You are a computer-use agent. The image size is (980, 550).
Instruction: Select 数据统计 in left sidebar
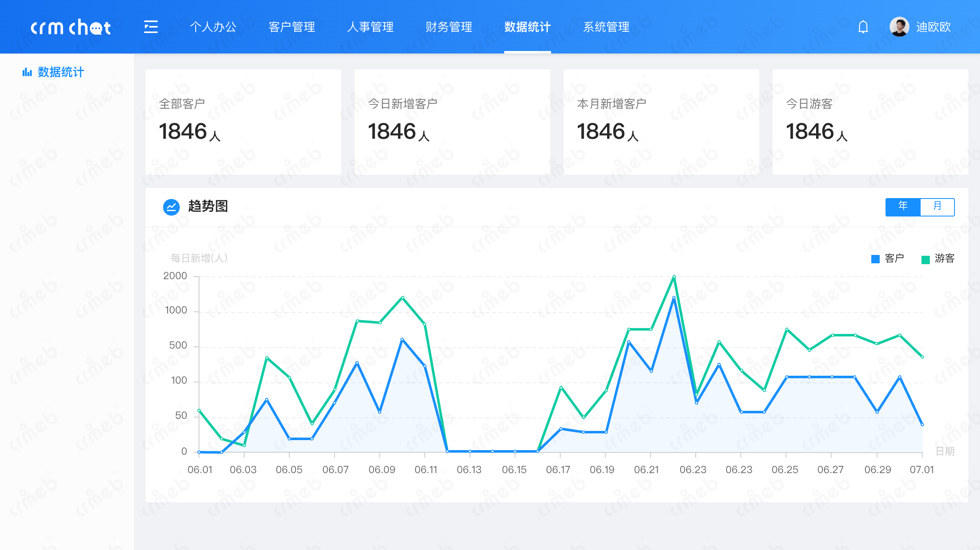click(x=61, y=72)
